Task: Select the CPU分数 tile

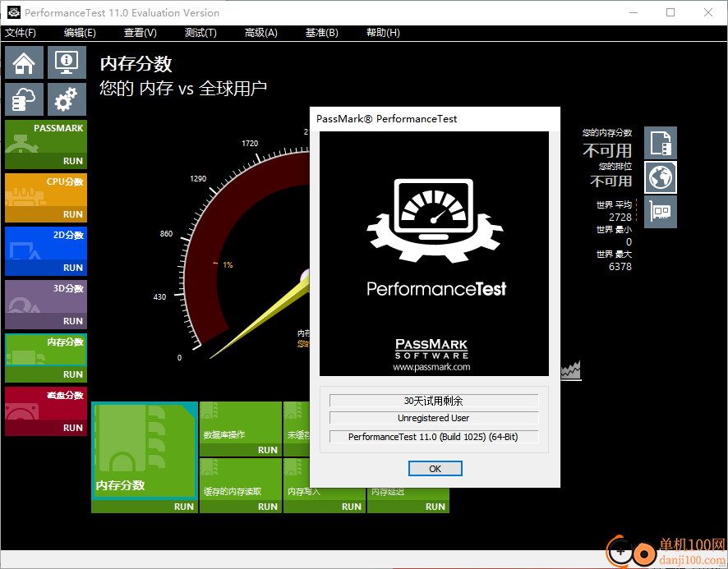Action: pyautogui.click(x=46, y=190)
